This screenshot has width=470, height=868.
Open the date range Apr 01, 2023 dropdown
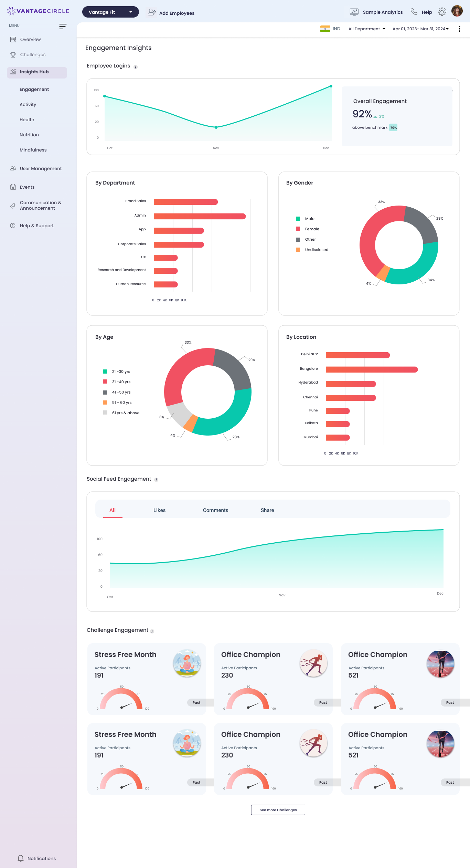420,29
